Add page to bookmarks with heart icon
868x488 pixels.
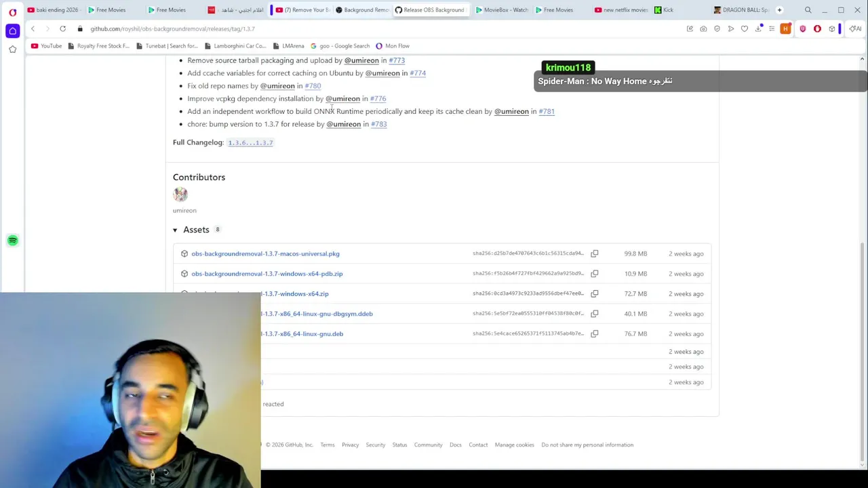click(x=744, y=28)
